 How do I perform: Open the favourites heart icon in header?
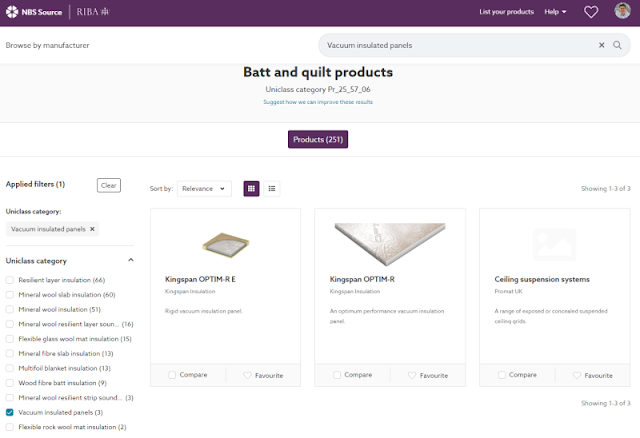point(591,12)
